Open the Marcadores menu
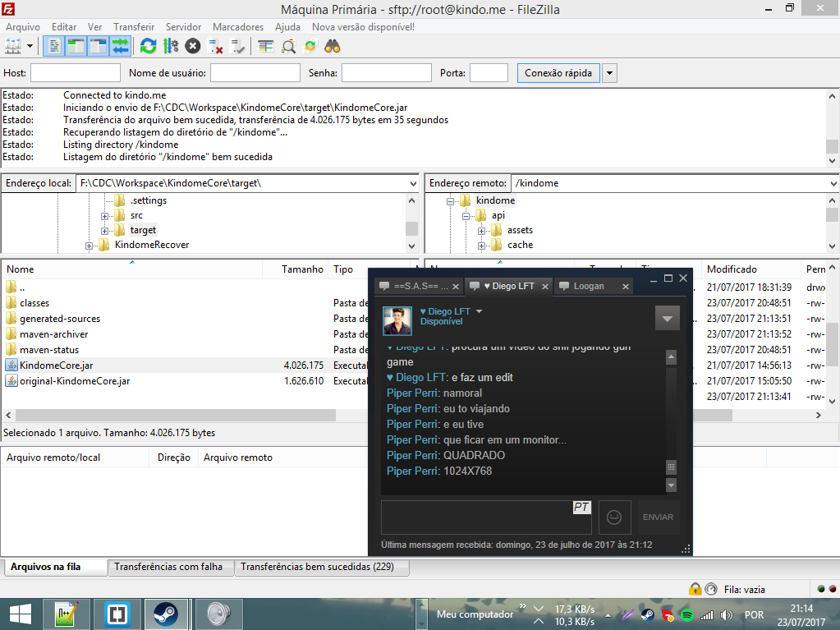 coord(238,27)
